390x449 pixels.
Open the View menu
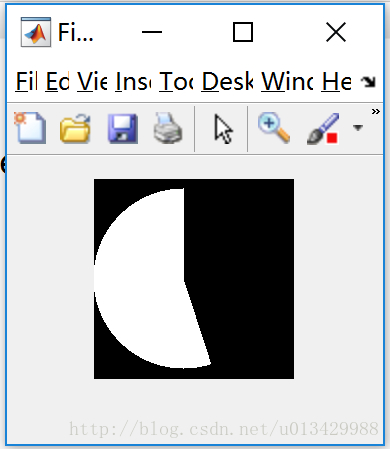coord(92,82)
